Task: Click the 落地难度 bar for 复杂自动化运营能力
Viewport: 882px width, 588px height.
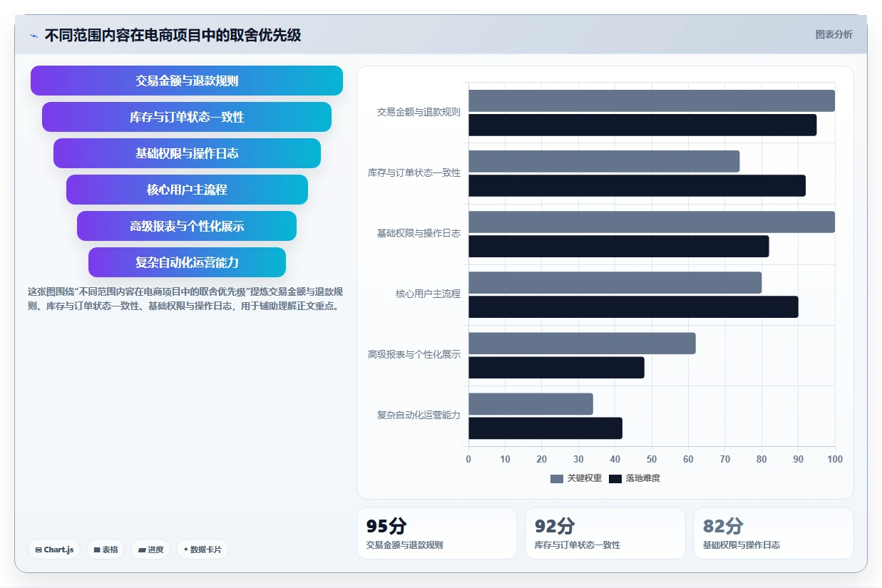Action: point(545,428)
